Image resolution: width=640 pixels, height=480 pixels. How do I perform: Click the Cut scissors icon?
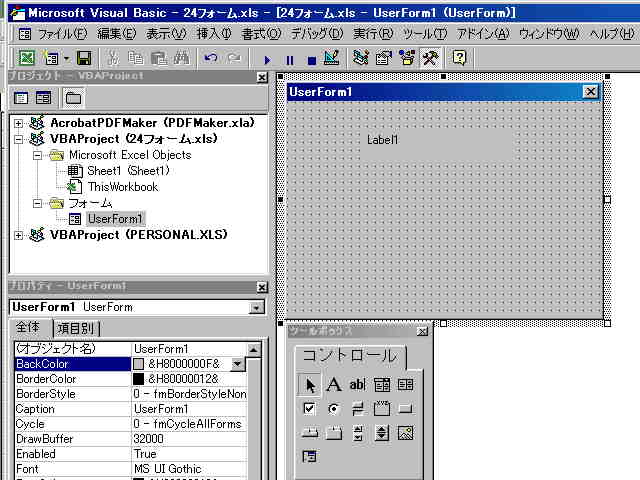[x=113, y=58]
